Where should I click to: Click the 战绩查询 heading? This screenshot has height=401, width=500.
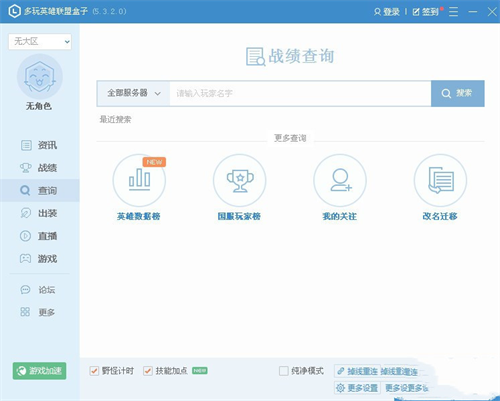click(290, 56)
